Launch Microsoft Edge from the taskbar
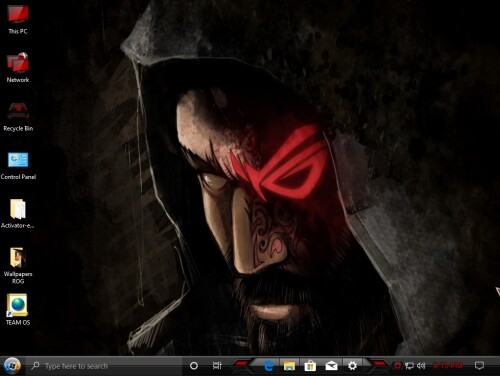 pos(269,366)
